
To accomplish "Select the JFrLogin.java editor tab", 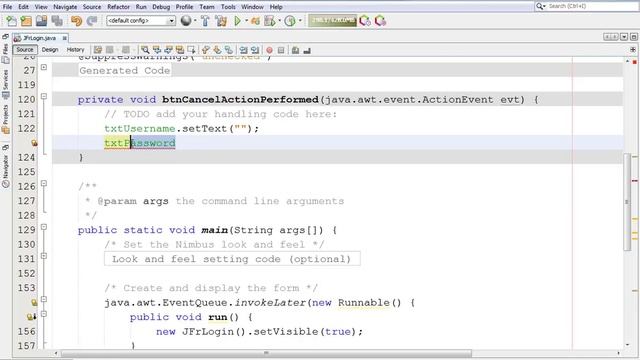I will [x=40, y=38].
